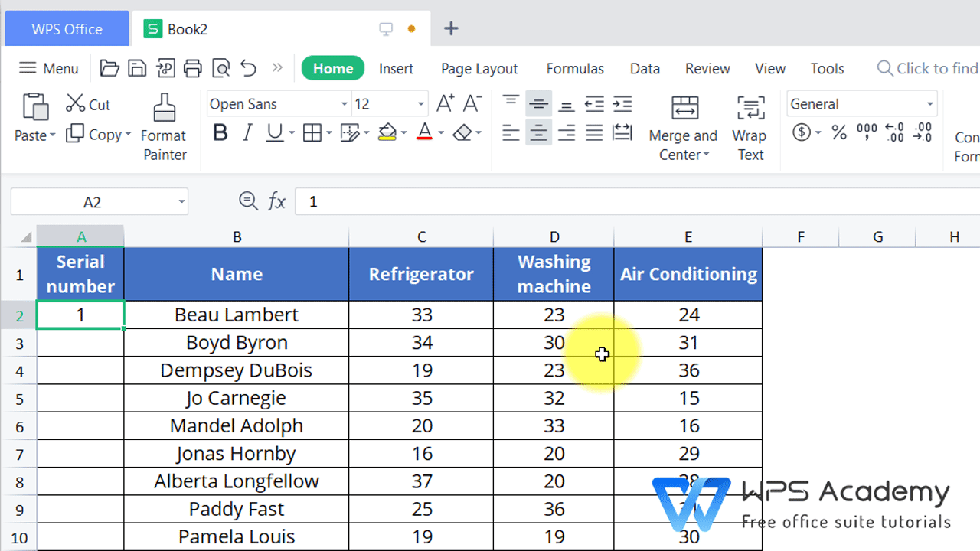Add new tab with plus button
This screenshot has width=980, height=551.
click(451, 29)
